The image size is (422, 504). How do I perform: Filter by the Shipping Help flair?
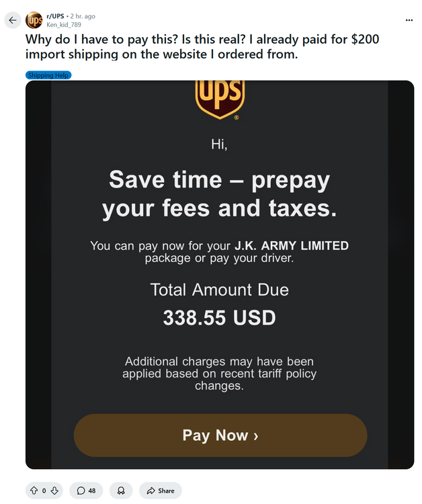coord(48,75)
